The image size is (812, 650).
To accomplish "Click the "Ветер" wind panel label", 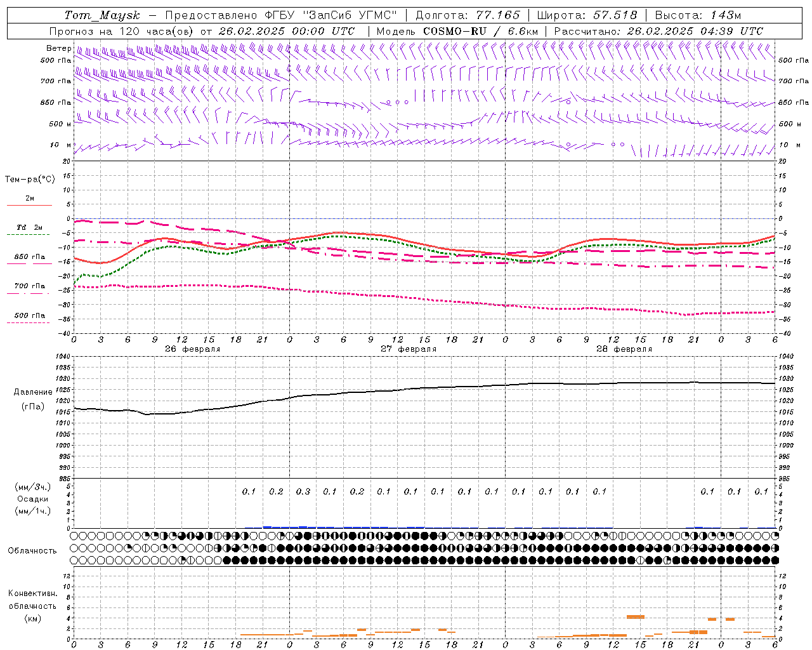I will tap(58, 48).
